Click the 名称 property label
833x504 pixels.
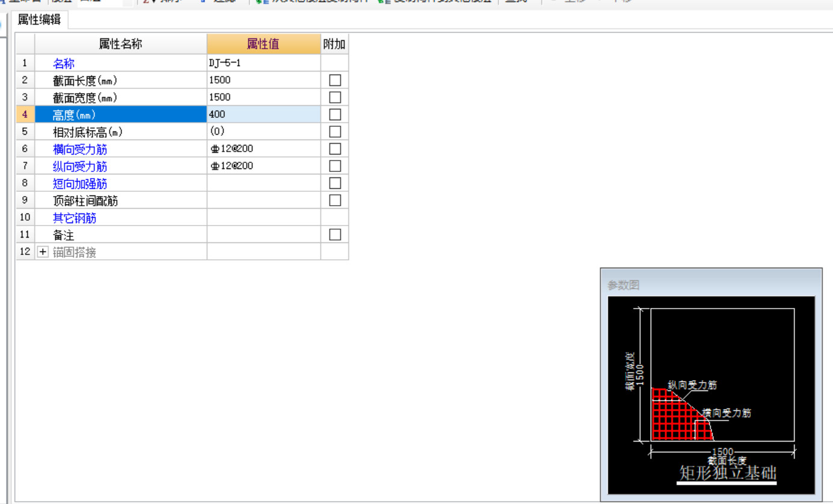[64, 63]
